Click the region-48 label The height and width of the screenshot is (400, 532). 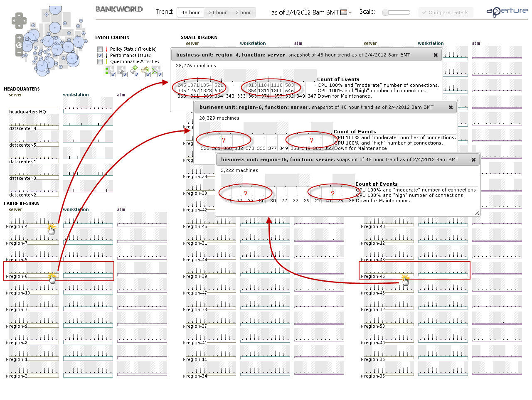pos(374,293)
